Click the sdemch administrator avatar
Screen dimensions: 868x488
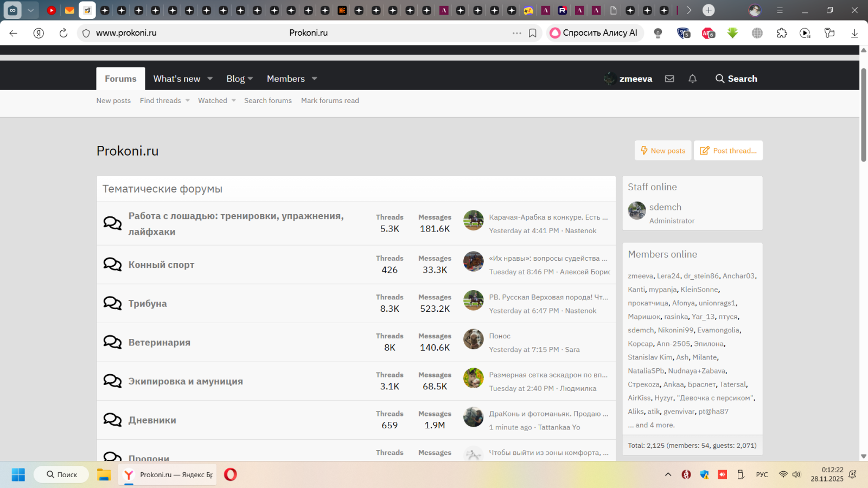[637, 210]
